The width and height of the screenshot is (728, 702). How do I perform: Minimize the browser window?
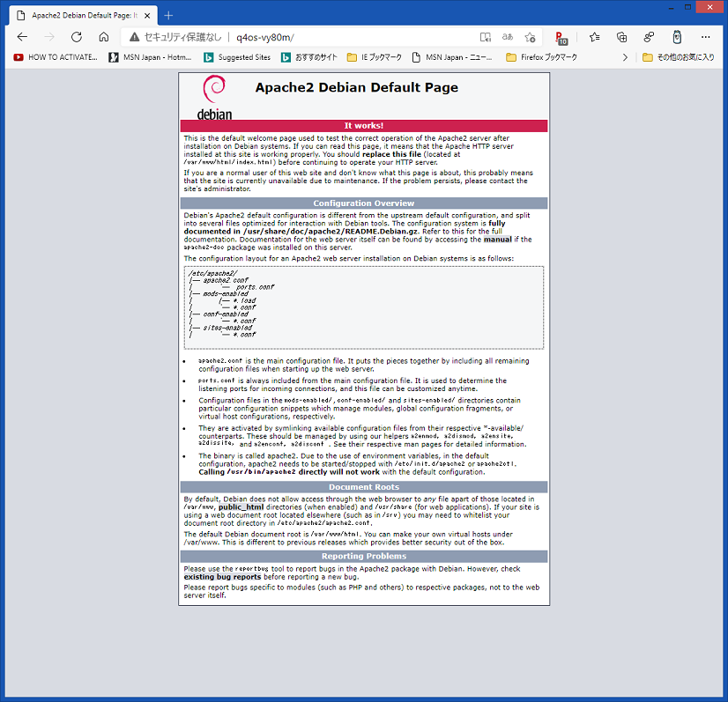671,7
